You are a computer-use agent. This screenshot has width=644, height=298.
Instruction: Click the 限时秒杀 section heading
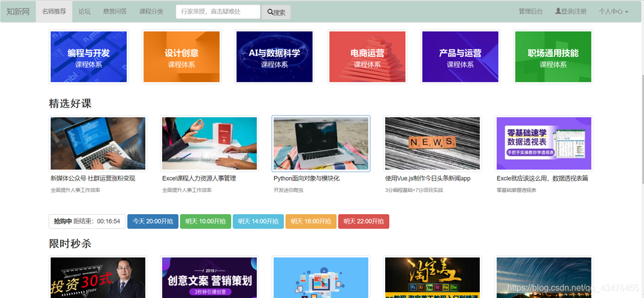[70, 244]
